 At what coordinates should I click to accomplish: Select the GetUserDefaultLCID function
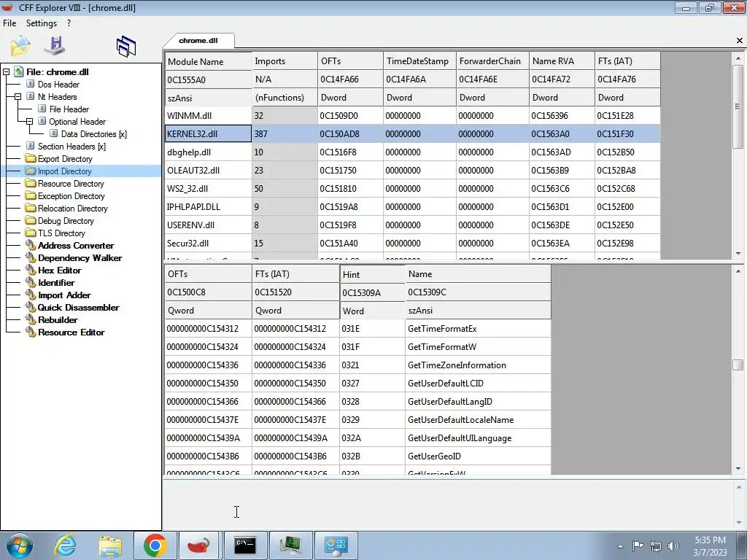pyautogui.click(x=357, y=384)
